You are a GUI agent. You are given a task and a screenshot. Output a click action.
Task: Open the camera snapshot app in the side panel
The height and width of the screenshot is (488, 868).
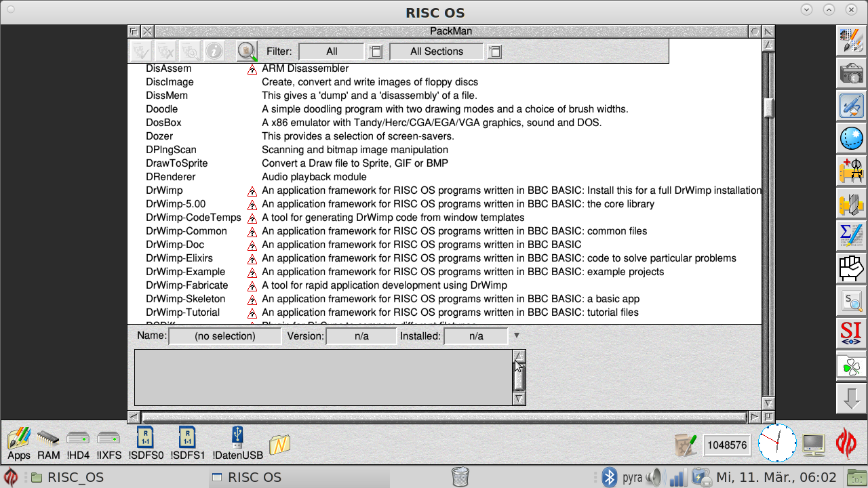[851, 73]
